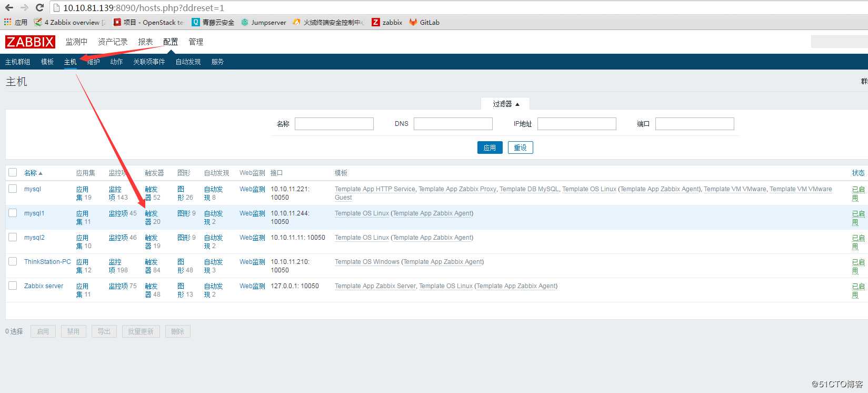Go to 主机 submenu

(x=71, y=62)
